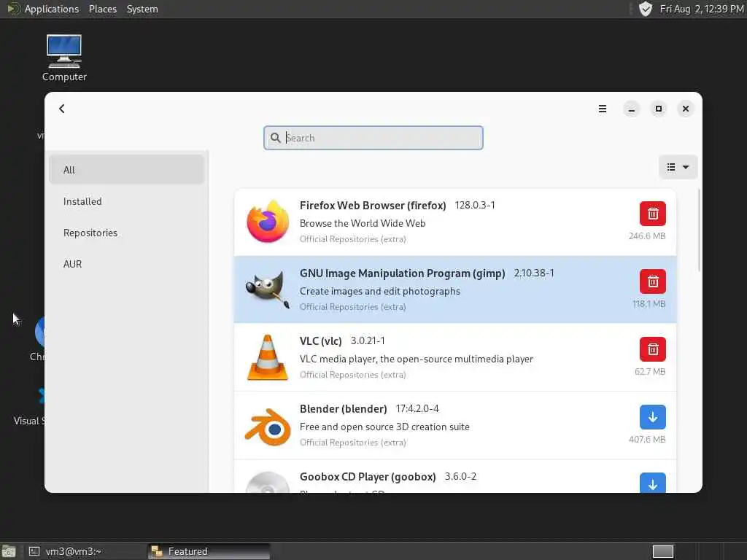Select the All category
This screenshot has width=747, height=560.
click(x=126, y=170)
